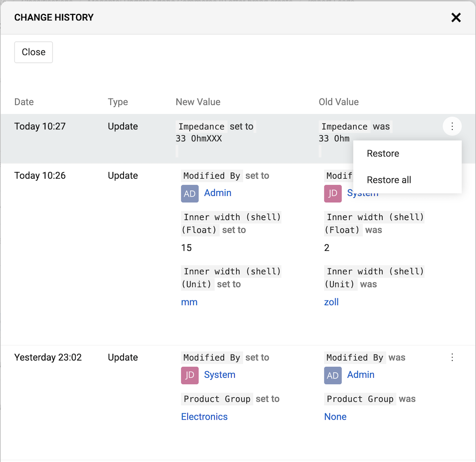476x462 pixels.
Task: Open the Electronics product group link
Action: pyautogui.click(x=205, y=417)
